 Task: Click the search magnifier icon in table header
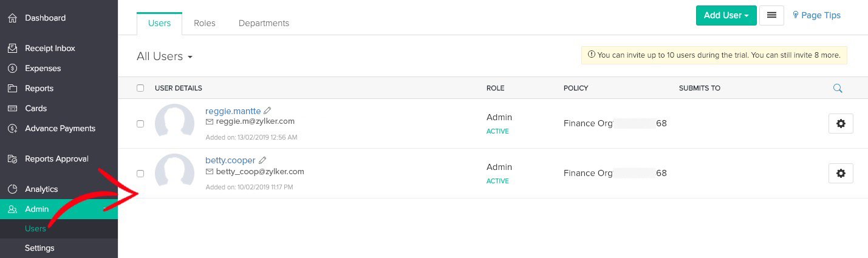pyautogui.click(x=838, y=88)
